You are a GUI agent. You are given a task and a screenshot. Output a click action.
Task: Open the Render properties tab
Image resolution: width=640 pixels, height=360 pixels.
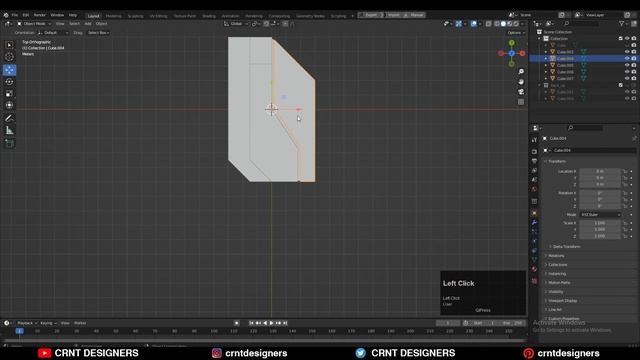534,151
